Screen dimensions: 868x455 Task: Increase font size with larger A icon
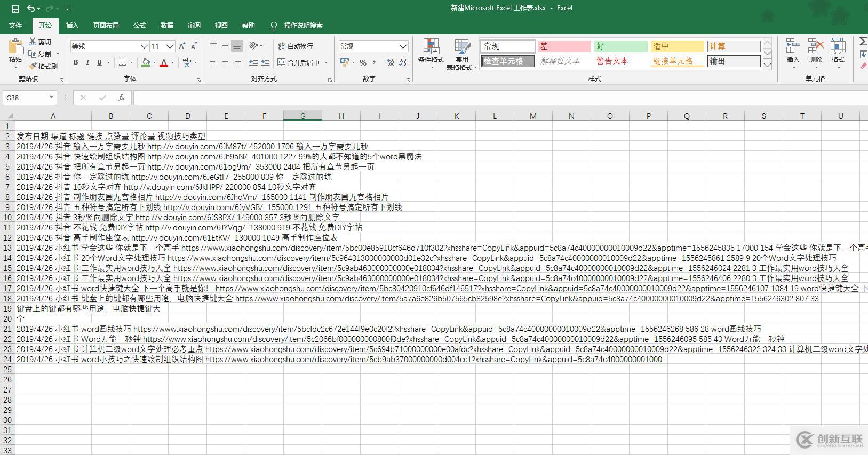182,46
